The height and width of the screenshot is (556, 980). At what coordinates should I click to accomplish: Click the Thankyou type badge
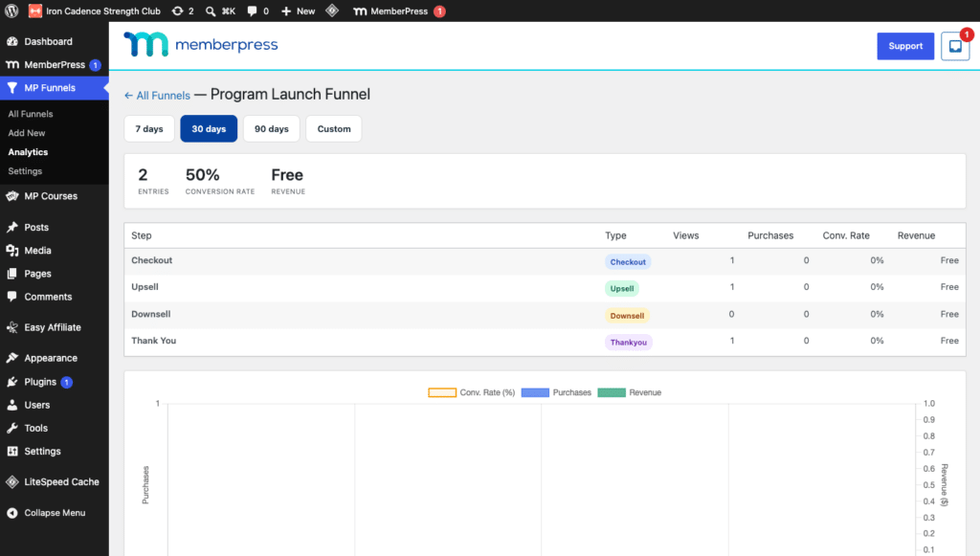628,343
